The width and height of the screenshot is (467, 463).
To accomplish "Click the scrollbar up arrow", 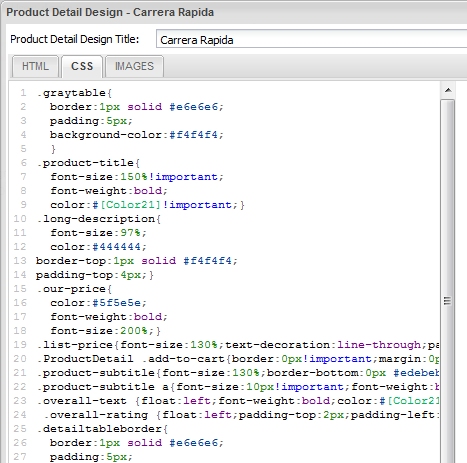I will [x=448, y=90].
